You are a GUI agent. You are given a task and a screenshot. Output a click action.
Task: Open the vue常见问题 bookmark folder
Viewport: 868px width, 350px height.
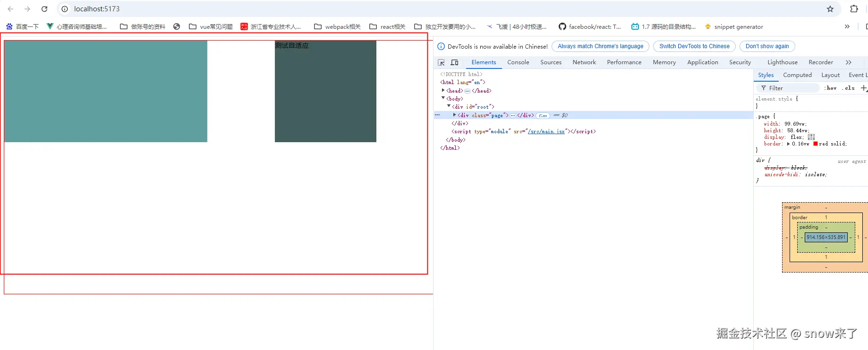click(x=211, y=27)
